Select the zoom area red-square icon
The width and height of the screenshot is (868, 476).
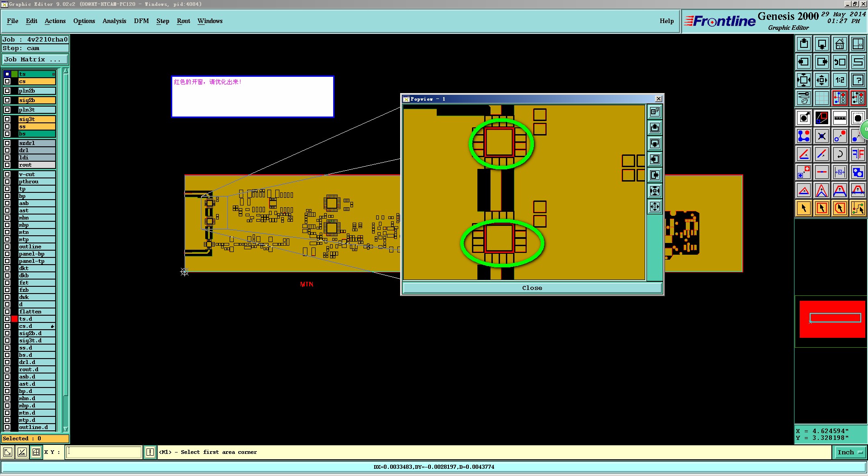tap(822, 118)
